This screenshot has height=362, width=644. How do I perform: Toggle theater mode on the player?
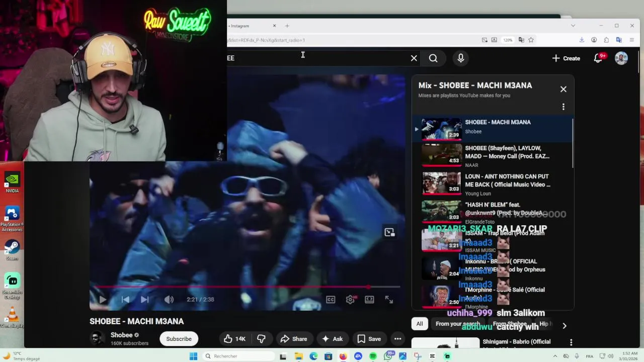coord(369,300)
